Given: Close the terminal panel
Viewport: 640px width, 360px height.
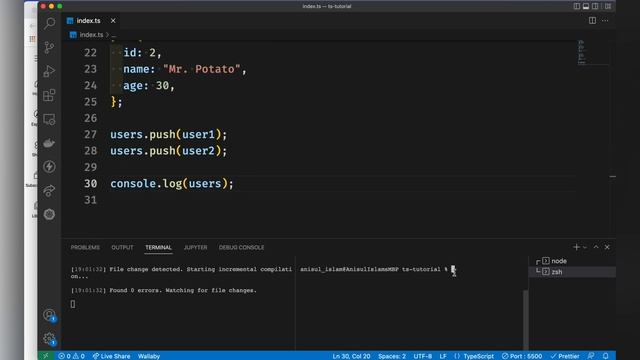Looking at the screenshot, I should [x=607, y=247].
